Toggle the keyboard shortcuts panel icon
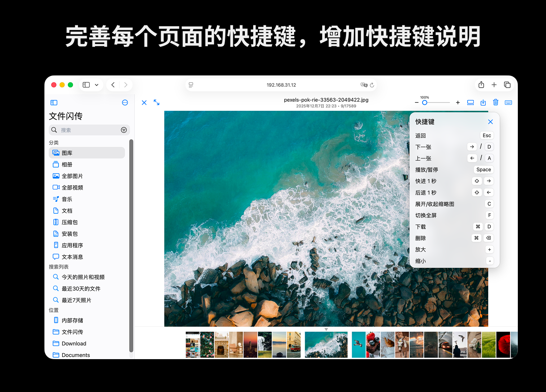This screenshot has width=546, height=392. click(x=508, y=103)
